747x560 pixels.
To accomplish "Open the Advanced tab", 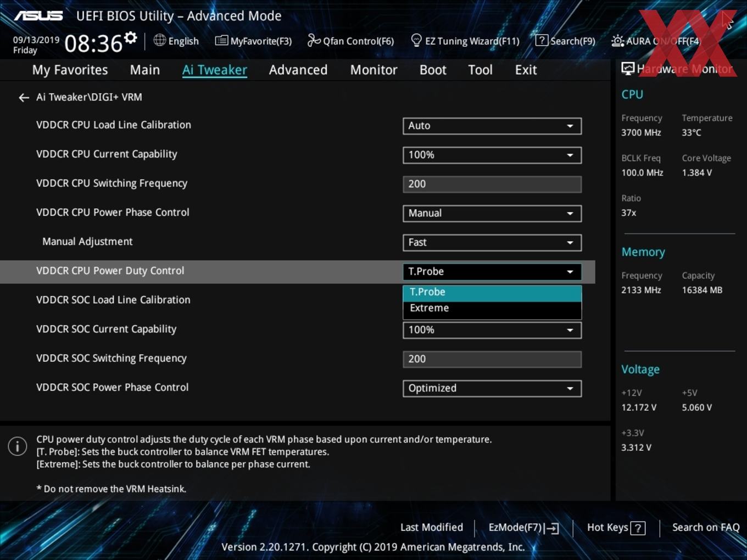I will pyautogui.click(x=298, y=70).
